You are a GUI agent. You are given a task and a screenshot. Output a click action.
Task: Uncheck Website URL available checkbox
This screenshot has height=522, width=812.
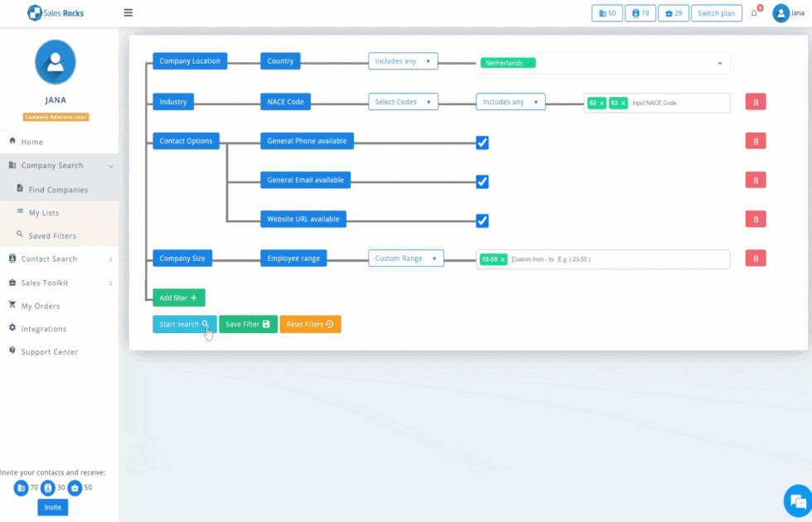482,220
